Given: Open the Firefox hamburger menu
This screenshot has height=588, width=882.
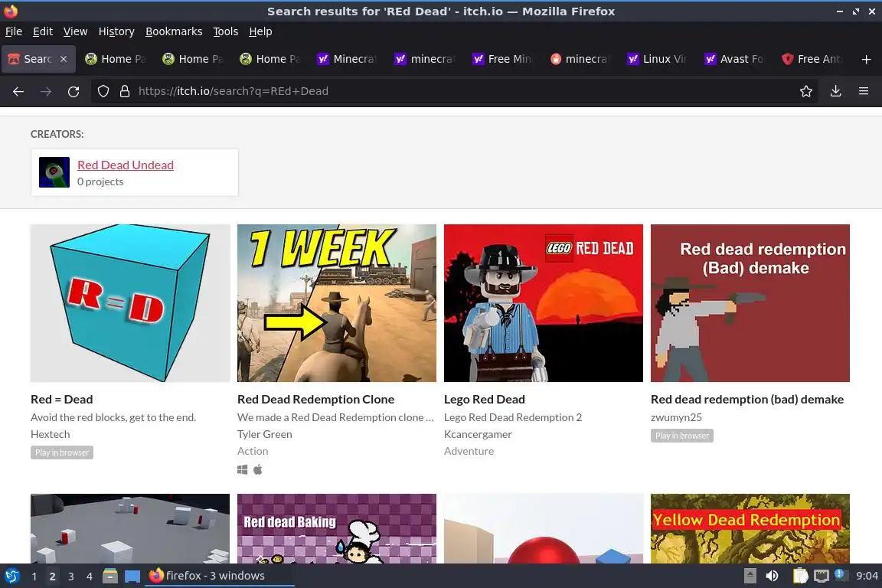Looking at the screenshot, I should point(864,91).
